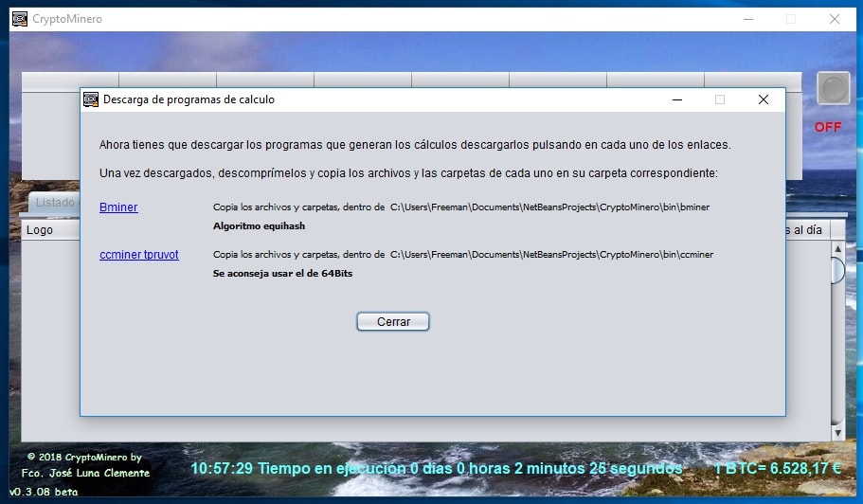863x504 pixels.
Task: Toggle the round OFF power button
Action: click(x=834, y=88)
